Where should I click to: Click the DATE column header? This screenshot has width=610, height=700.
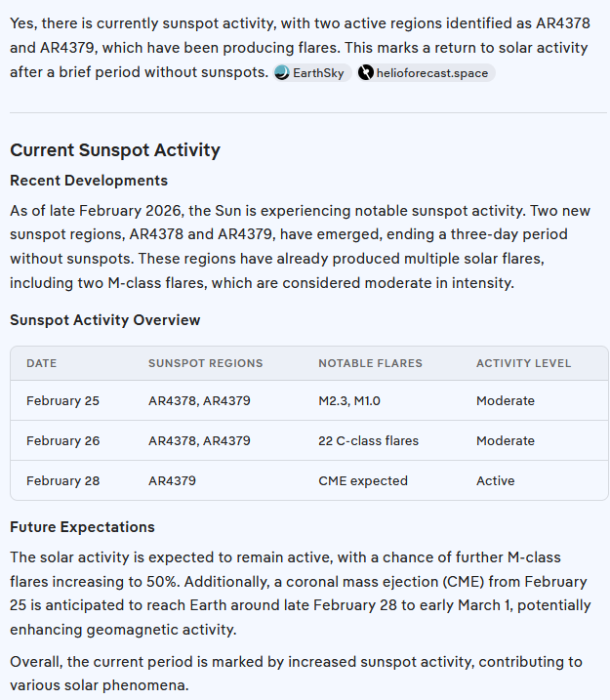42,363
